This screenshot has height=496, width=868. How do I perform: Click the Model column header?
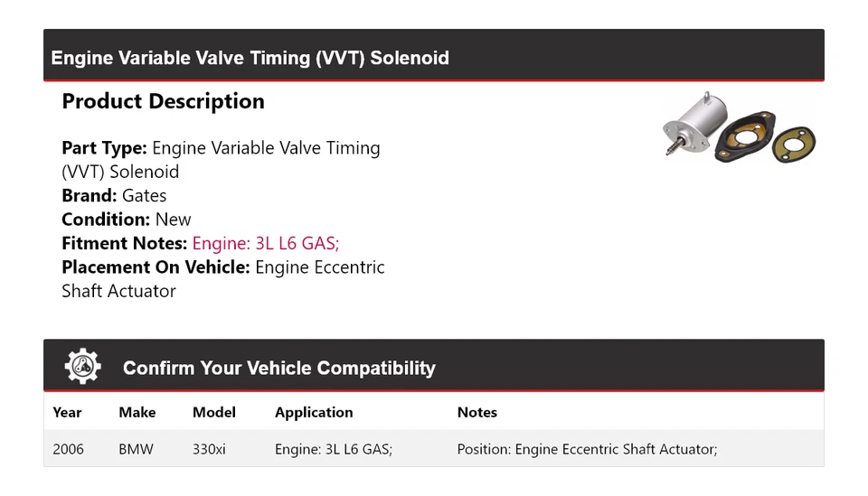pos(213,412)
